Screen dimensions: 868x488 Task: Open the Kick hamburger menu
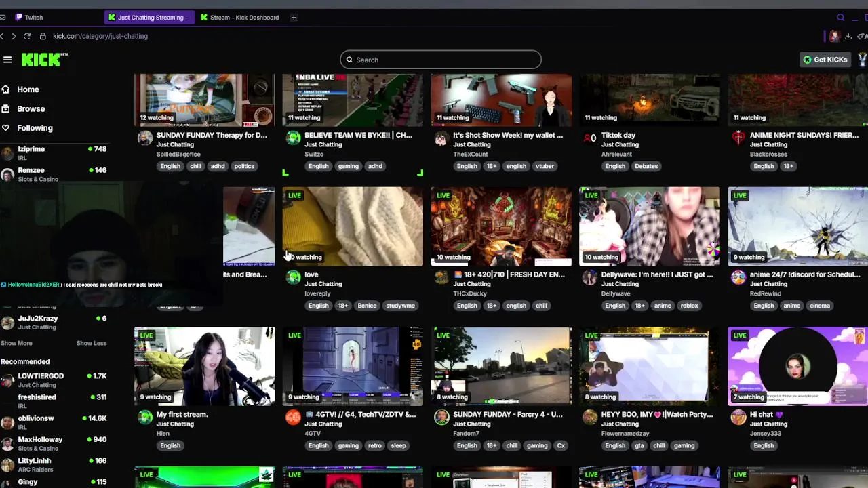(x=7, y=60)
